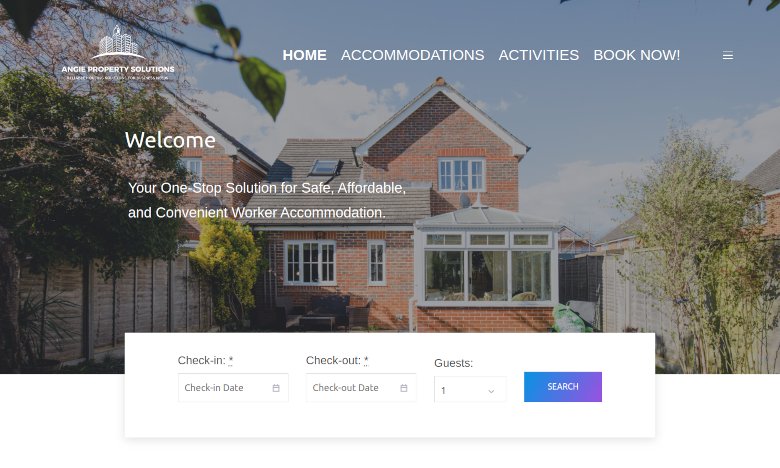
Task: Click the SEARCH button
Action: point(563,387)
